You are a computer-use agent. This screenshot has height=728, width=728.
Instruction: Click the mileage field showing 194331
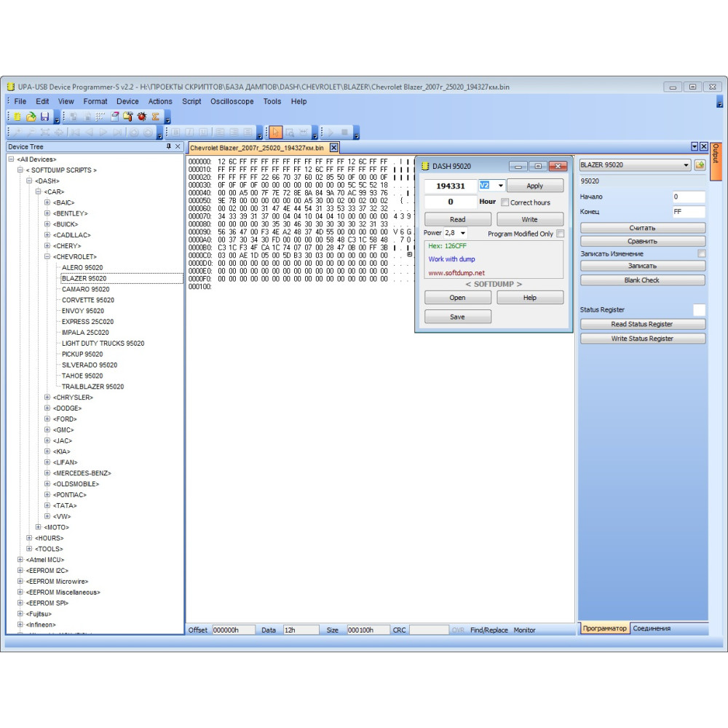451,186
